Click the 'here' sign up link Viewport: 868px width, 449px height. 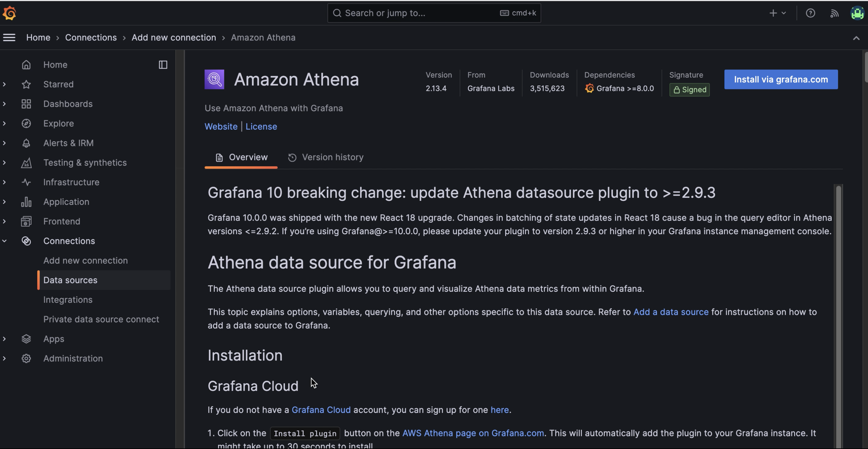[x=499, y=410]
